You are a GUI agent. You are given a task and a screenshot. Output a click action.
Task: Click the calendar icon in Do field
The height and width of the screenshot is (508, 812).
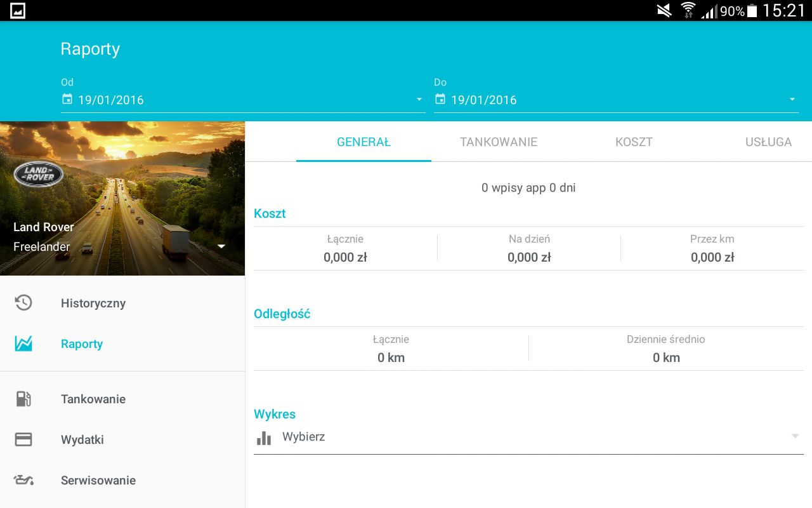click(440, 99)
